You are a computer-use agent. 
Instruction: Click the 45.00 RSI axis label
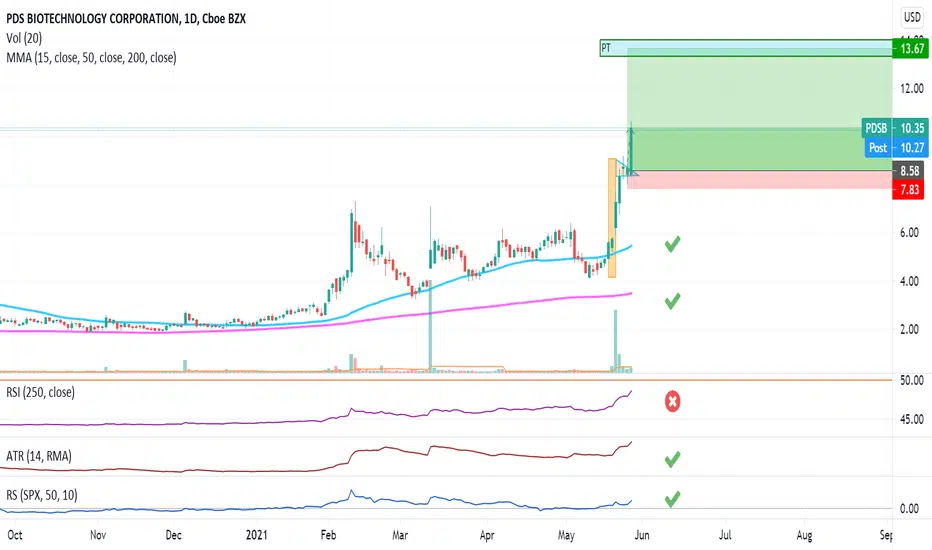pos(912,419)
